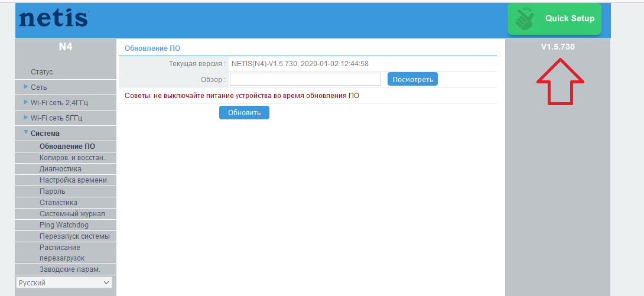
Task: Click the red Советы warning text
Action: [x=242, y=96]
